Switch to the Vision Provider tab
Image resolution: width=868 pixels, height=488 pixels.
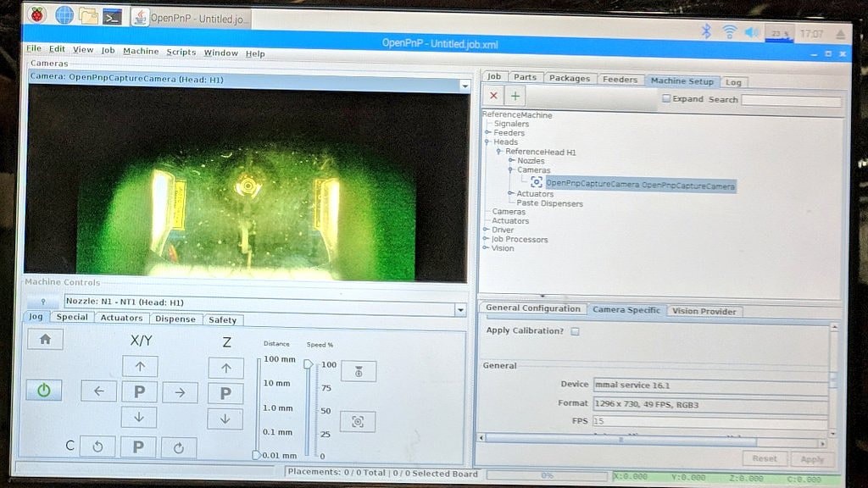pyautogui.click(x=704, y=311)
